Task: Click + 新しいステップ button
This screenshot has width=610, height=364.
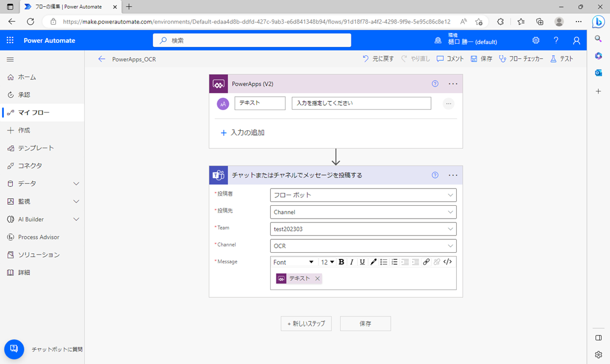Action: (306, 324)
